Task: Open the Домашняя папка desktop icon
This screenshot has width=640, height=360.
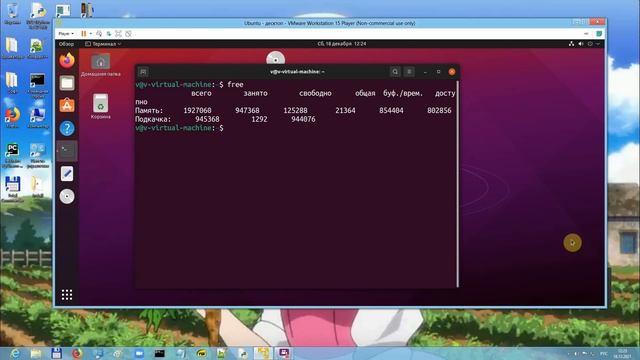Action: (x=100, y=64)
